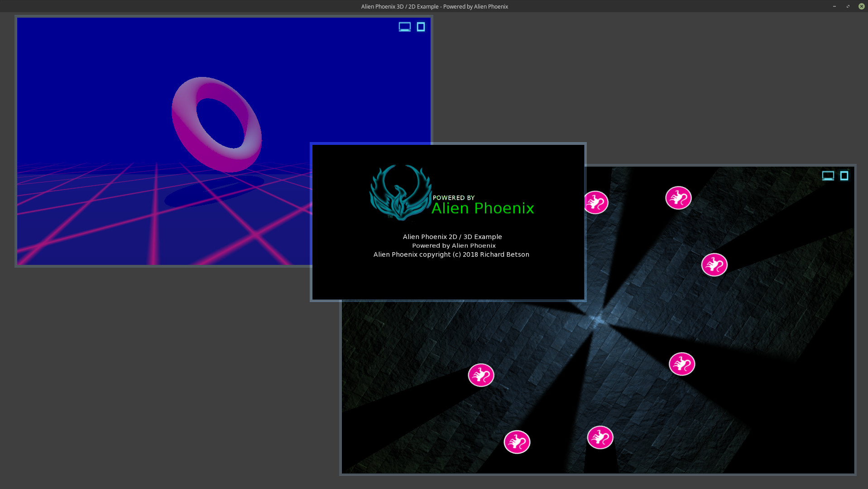Click the bright light source at the shadow center
Screen dimensions: 868x489
coord(598,320)
